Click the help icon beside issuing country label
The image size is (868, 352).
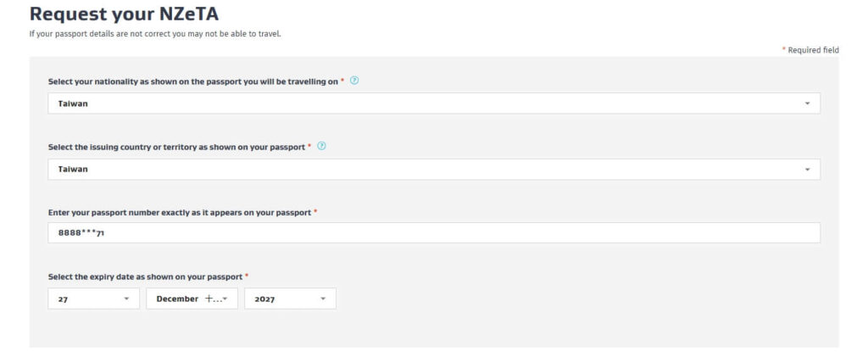(x=321, y=146)
